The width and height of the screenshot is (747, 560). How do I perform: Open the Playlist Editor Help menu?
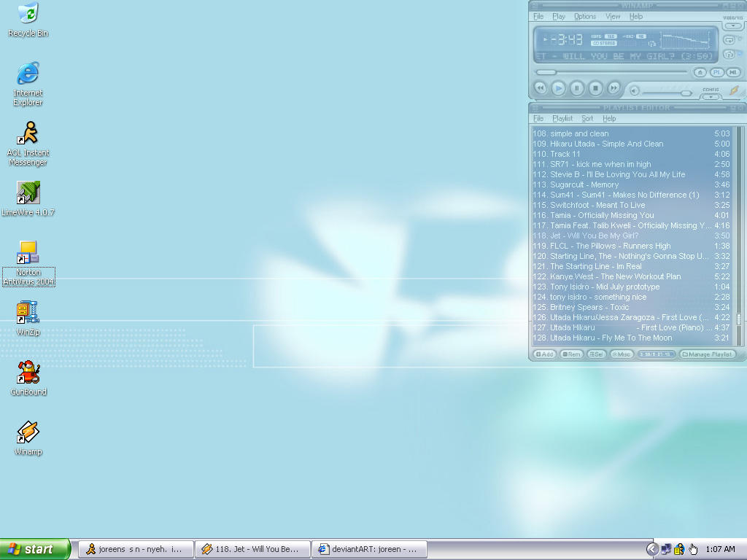click(609, 118)
